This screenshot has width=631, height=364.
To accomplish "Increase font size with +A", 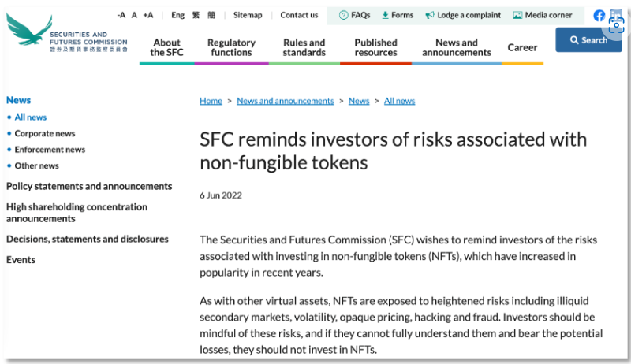I will click(x=148, y=15).
